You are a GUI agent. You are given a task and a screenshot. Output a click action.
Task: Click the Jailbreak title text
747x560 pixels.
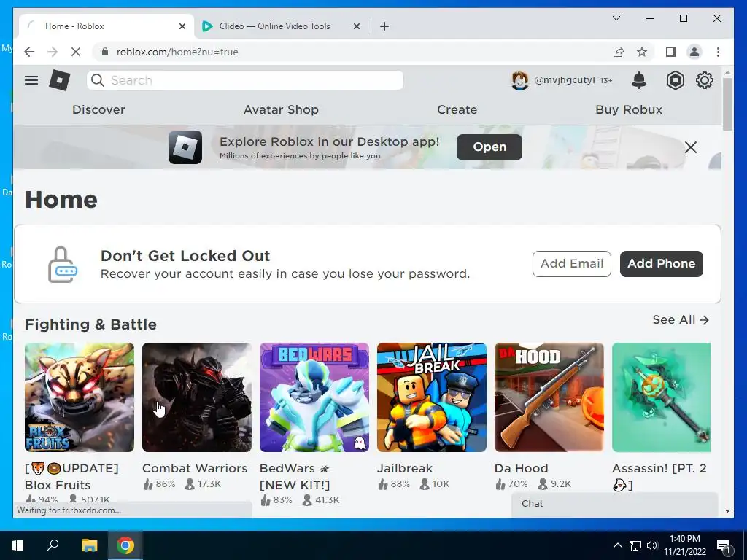click(x=405, y=468)
